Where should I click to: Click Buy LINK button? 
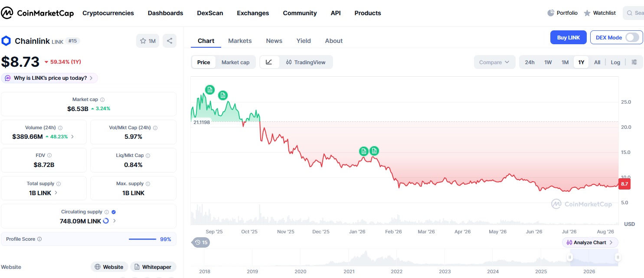[569, 37]
